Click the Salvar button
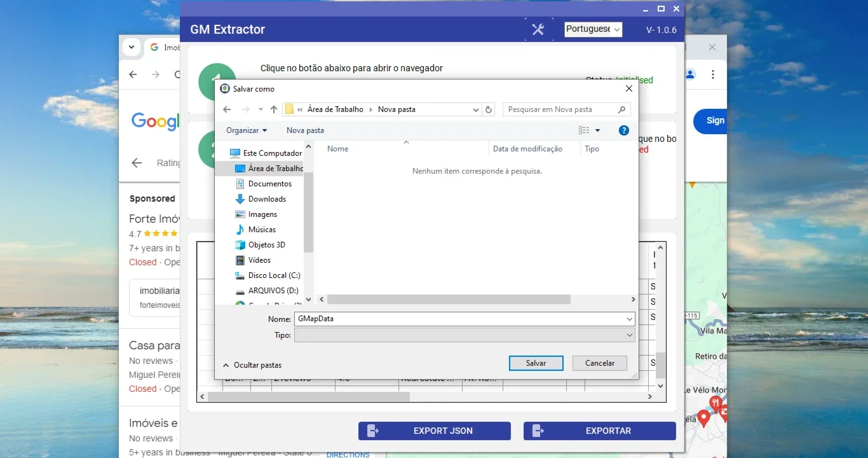 click(536, 363)
